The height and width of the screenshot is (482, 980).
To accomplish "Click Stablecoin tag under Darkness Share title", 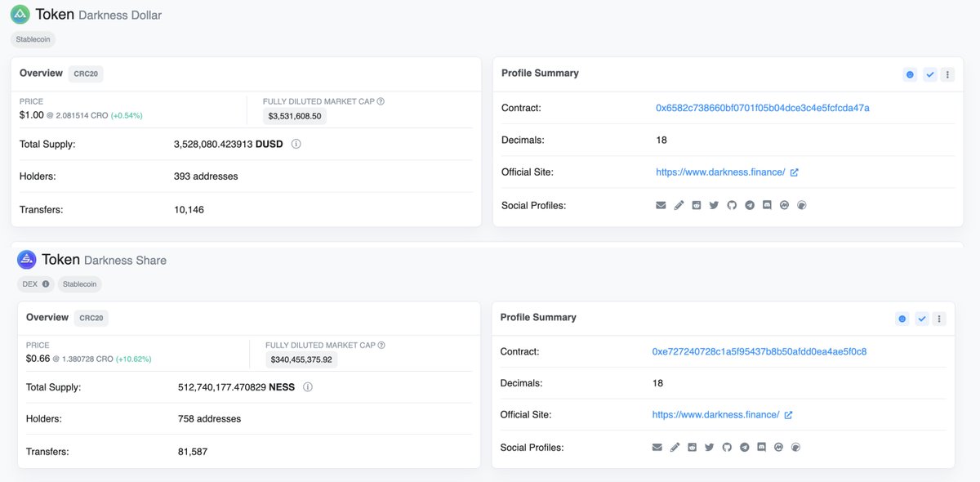I will 80,284.
